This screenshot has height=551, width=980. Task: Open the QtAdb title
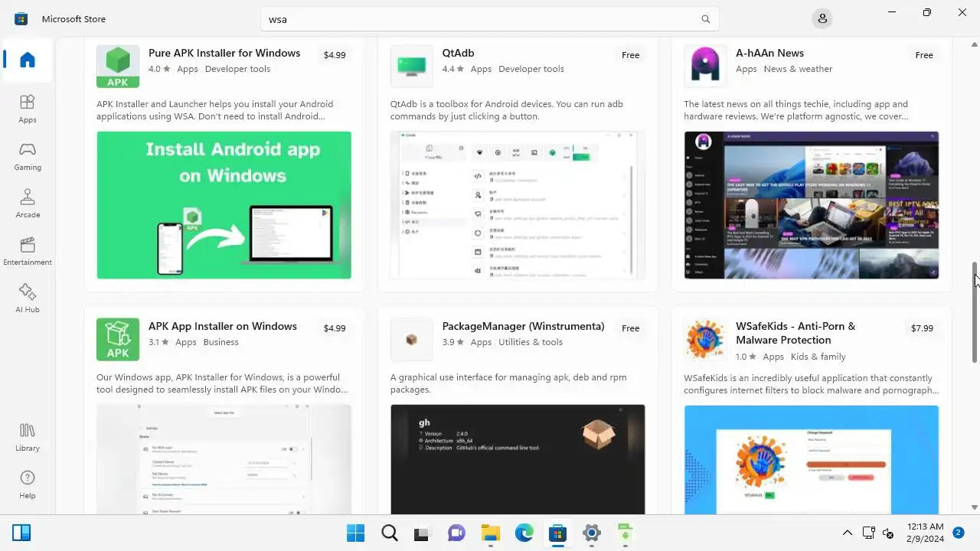pyautogui.click(x=458, y=53)
